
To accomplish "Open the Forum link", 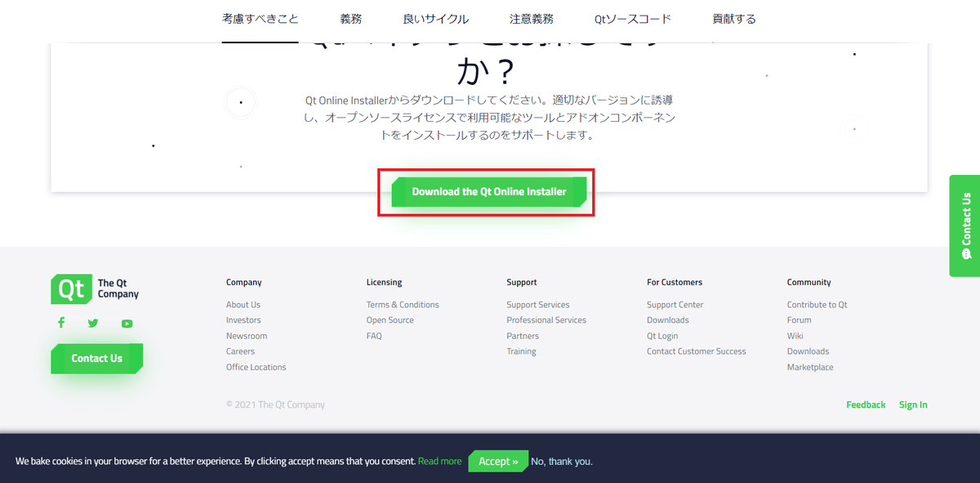I will 800,320.
